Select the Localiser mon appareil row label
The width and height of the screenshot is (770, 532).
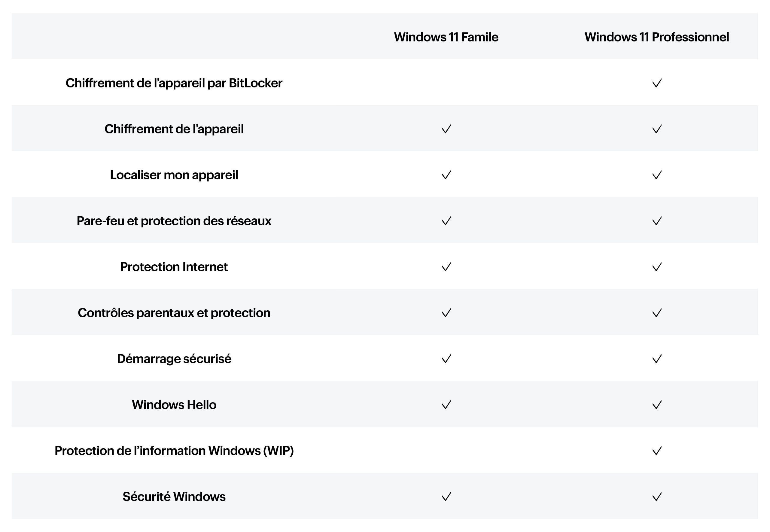[174, 175]
